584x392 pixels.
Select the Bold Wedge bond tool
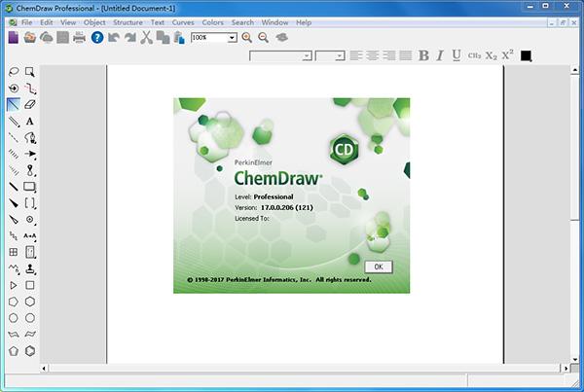click(14, 203)
